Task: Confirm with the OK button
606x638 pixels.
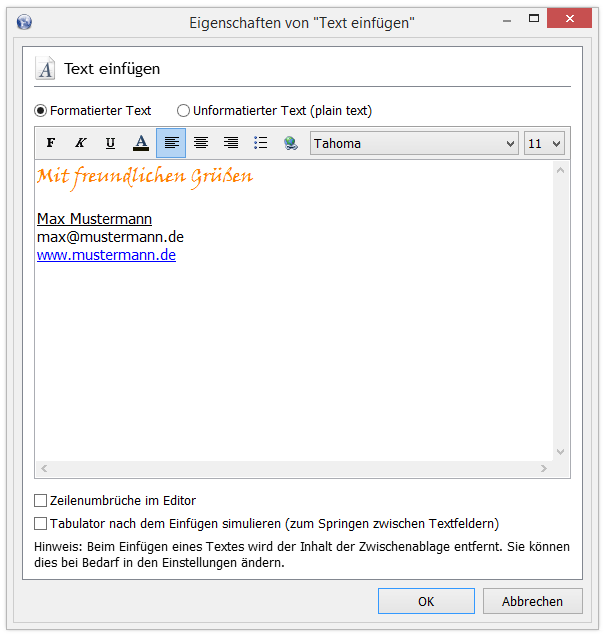Action: [x=426, y=601]
